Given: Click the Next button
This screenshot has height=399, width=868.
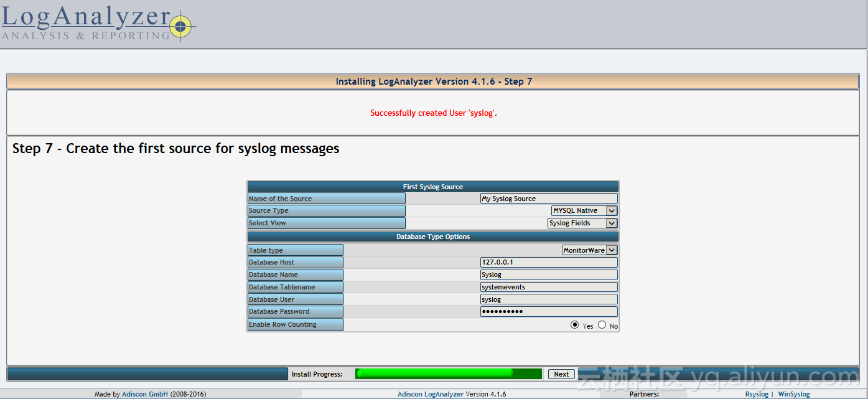Looking at the screenshot, I should pos(561,374).
